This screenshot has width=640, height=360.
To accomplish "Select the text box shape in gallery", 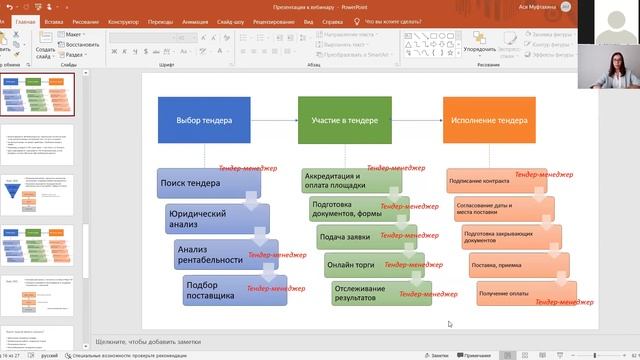I will (408, 36).
